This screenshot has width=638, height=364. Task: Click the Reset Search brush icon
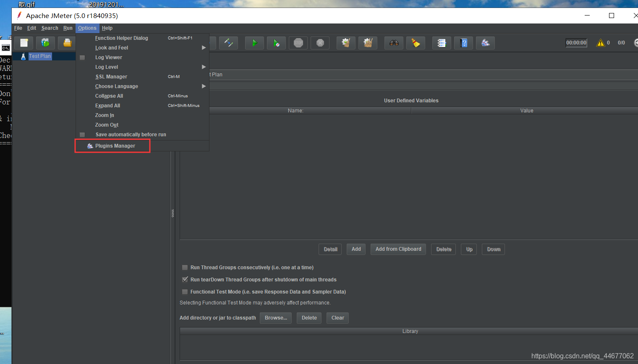[416, 43]
